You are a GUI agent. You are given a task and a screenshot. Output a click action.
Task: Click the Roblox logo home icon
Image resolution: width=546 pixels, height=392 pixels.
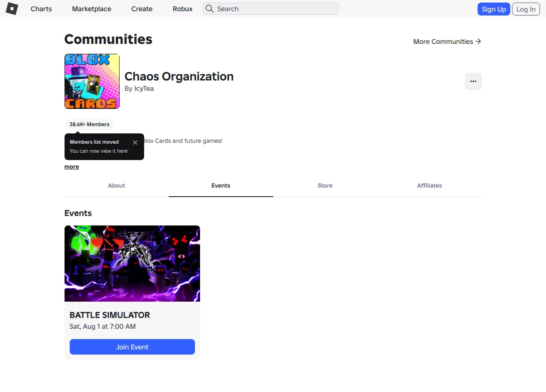click(12, 9)
